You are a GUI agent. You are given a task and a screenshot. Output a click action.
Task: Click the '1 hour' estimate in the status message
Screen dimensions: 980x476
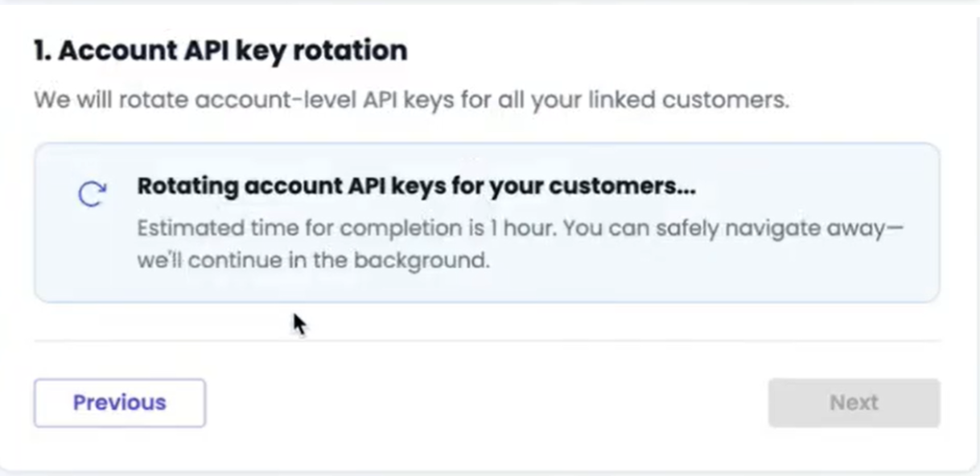tap(524, 228)
